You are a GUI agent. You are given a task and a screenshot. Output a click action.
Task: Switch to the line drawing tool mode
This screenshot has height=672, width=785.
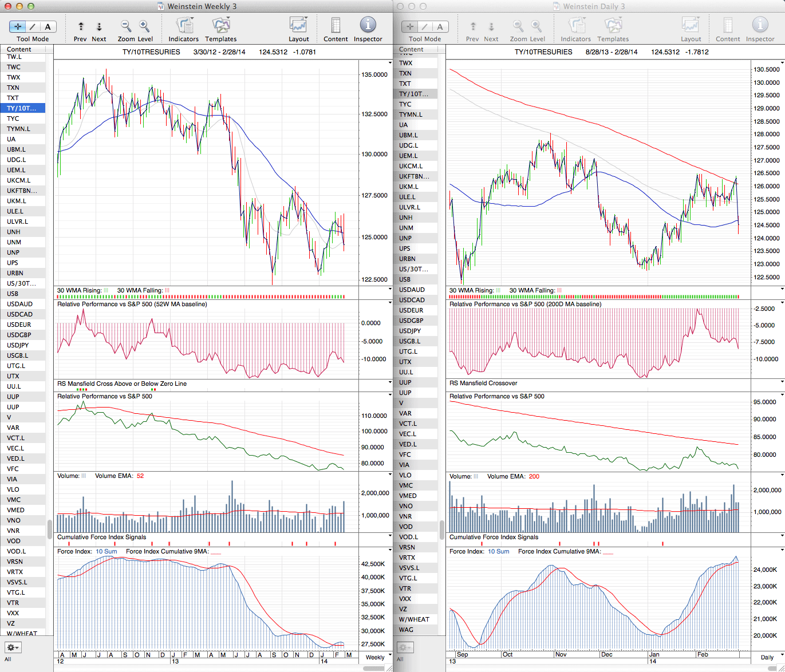tap(33, 26)
